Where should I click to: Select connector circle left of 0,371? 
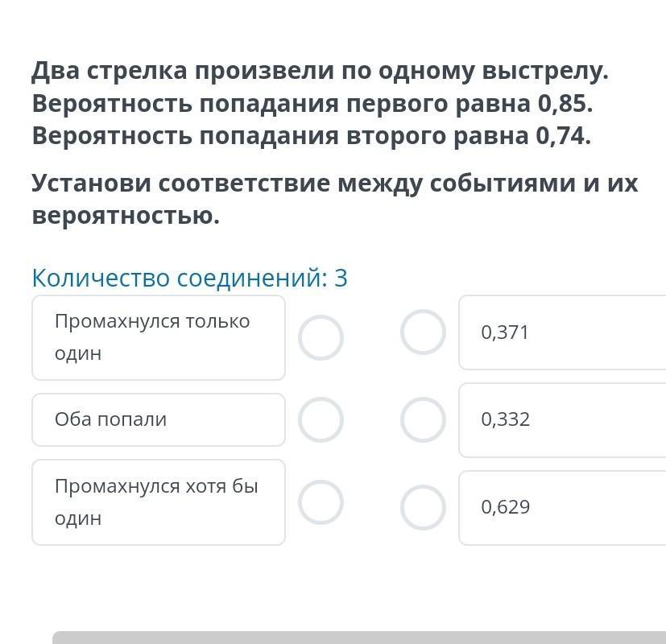(423, 332)
